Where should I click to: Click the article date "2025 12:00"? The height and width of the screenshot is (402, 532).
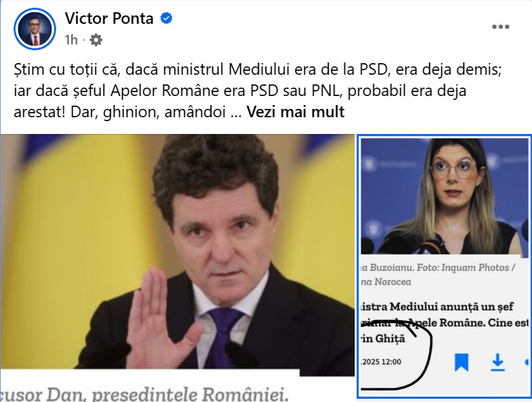tap(381, 361)
